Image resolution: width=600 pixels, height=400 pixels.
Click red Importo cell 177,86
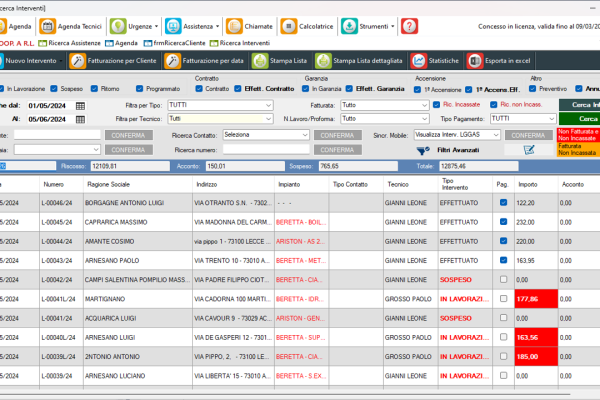point(536,299)
